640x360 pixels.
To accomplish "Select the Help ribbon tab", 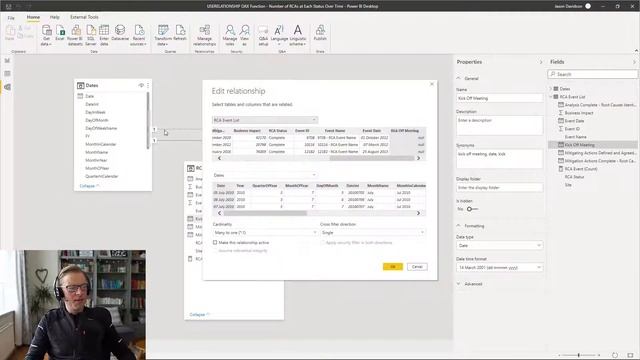I will click(54, 17).
